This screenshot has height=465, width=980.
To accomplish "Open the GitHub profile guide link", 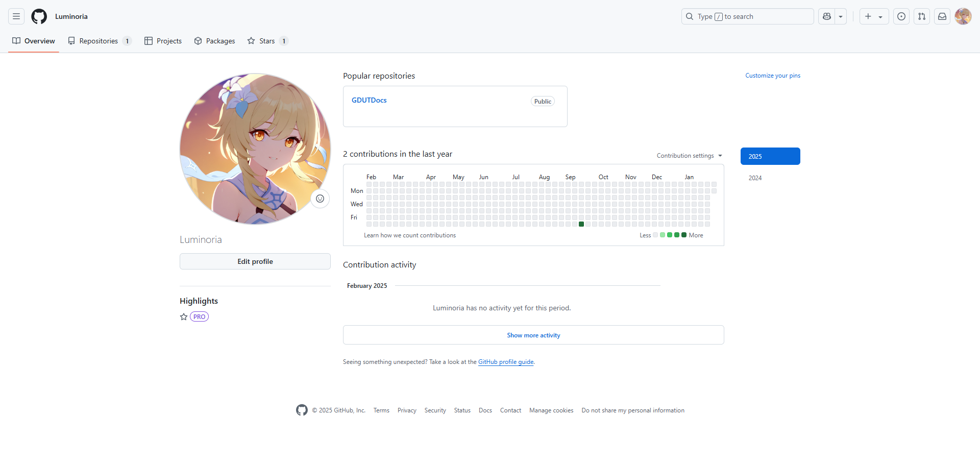I will point(506,362).
